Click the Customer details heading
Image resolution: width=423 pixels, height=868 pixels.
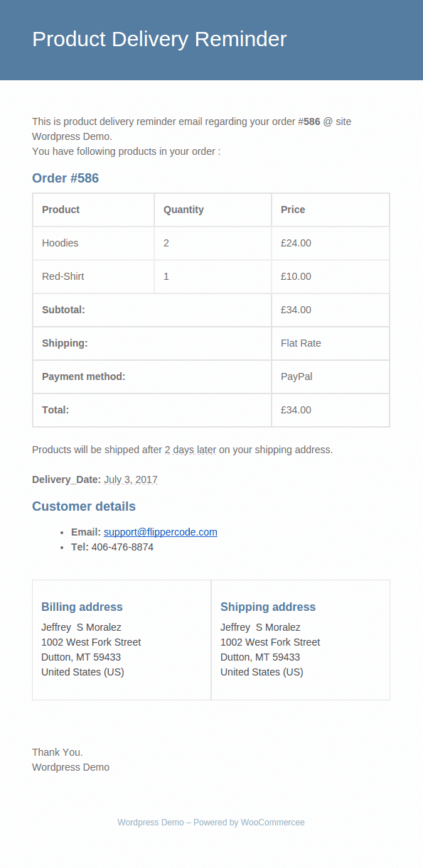tap(84, 506)
